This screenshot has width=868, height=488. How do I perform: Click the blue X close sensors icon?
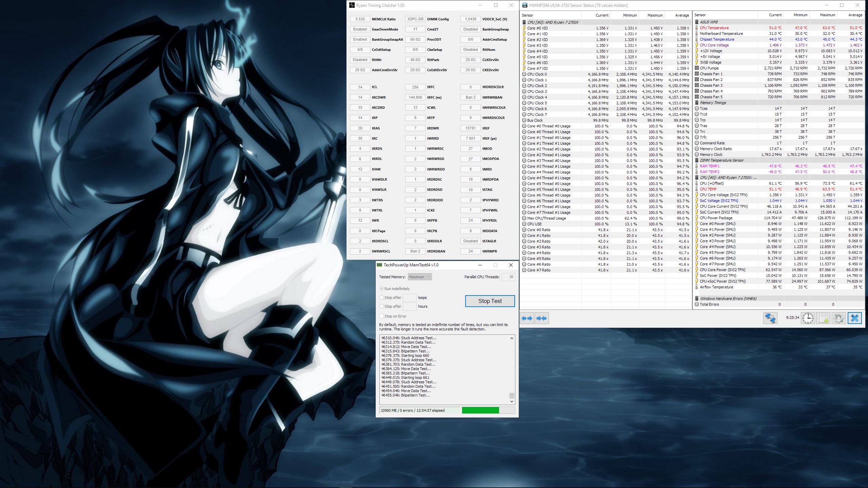click(855, 318)
